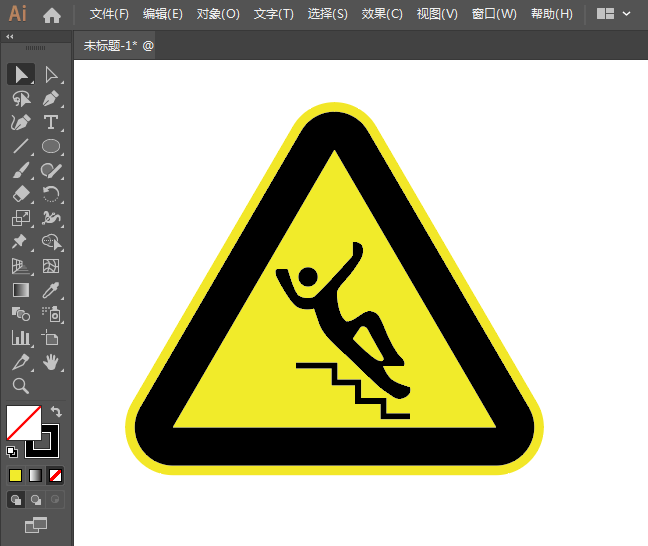This screenshot has width=648, height=546.
Task: Pick the Ellipse tool
Action: [x=51, y=146]
